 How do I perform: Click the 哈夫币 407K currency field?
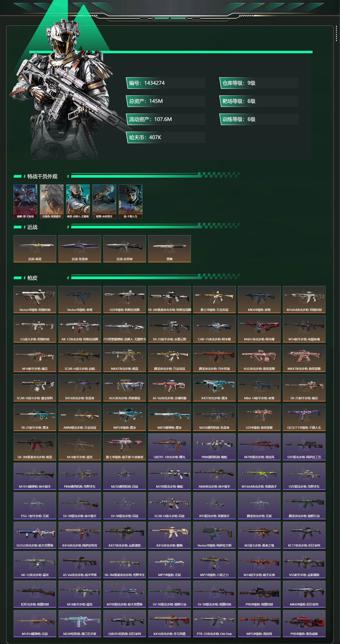[x=165, y=137]
